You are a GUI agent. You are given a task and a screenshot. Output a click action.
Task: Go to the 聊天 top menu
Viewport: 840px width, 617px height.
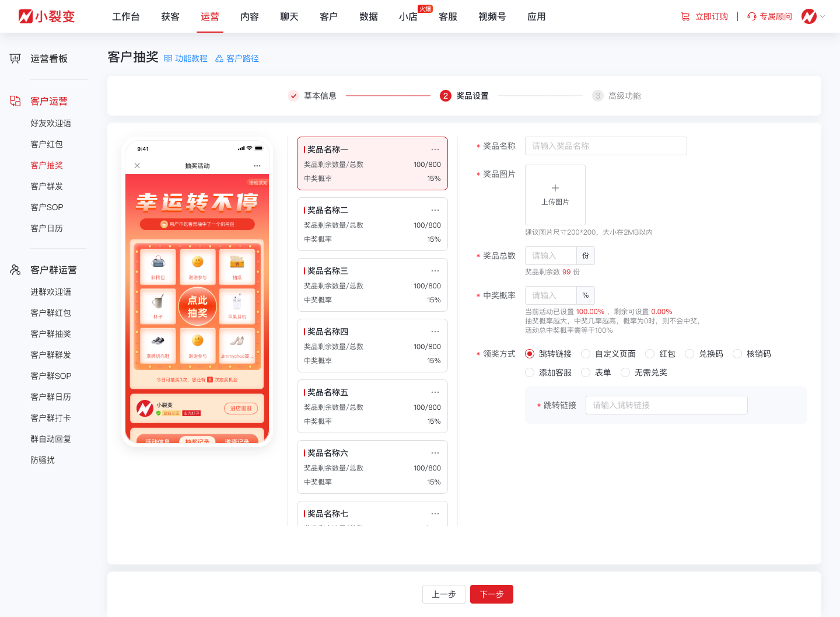(289, 17)
